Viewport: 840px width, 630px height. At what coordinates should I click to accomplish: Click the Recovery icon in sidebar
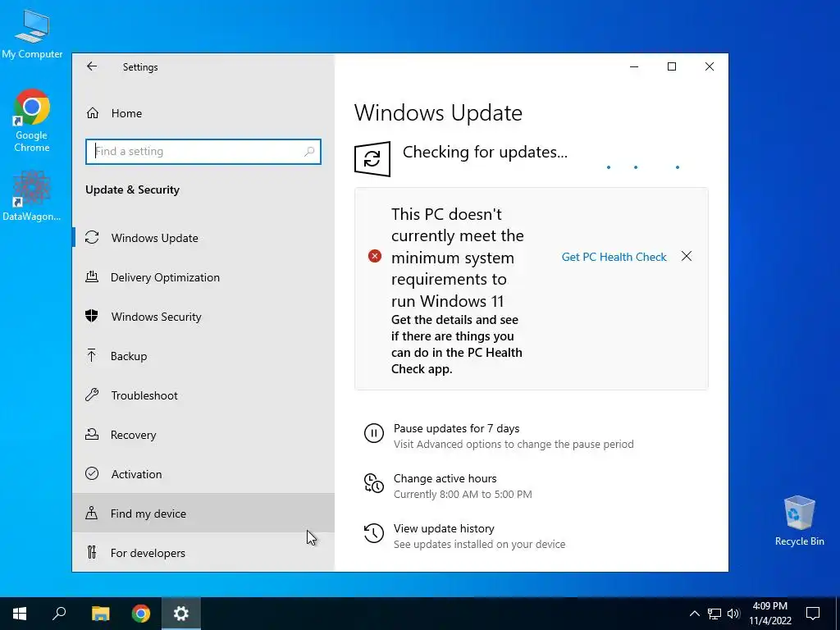pyautogui.click(x=92, y=435)
